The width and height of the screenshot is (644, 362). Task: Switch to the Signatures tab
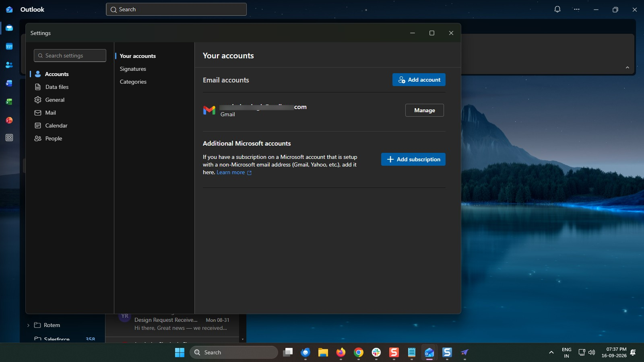(x=133, y=69)
